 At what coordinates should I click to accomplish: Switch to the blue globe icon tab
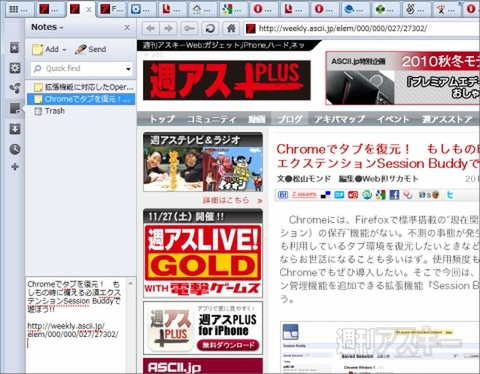coord(354,9)
